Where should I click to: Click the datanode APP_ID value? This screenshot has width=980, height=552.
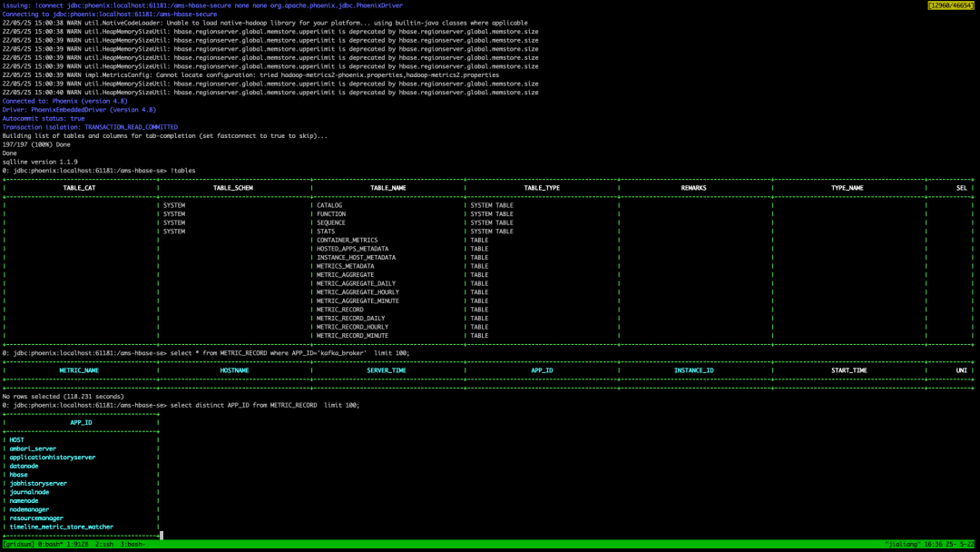point(24,467)
